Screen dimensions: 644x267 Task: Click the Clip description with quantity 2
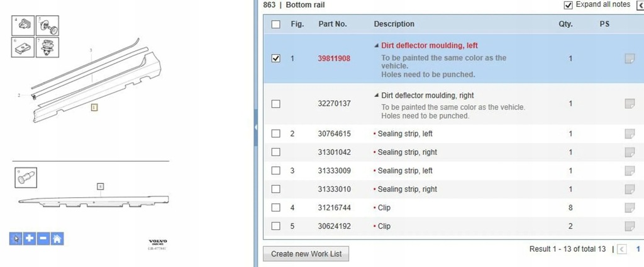click(384, 226)
